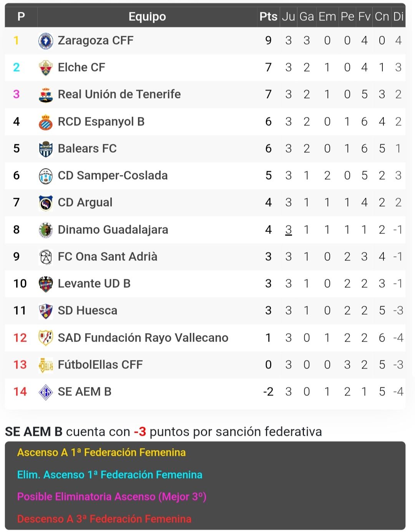Click the Di goal difference header
Image resolution: width=415 pixels, height=532 pixels.
398,17
